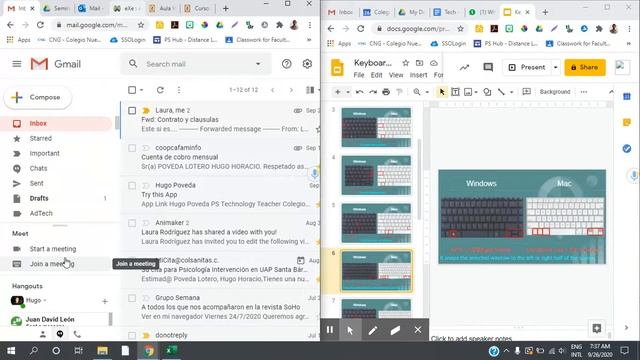The image size is (640, 360).
Task: Check the coopcafaminfo email checkbox
Action: pyautogui.click(x=132, y=148)
